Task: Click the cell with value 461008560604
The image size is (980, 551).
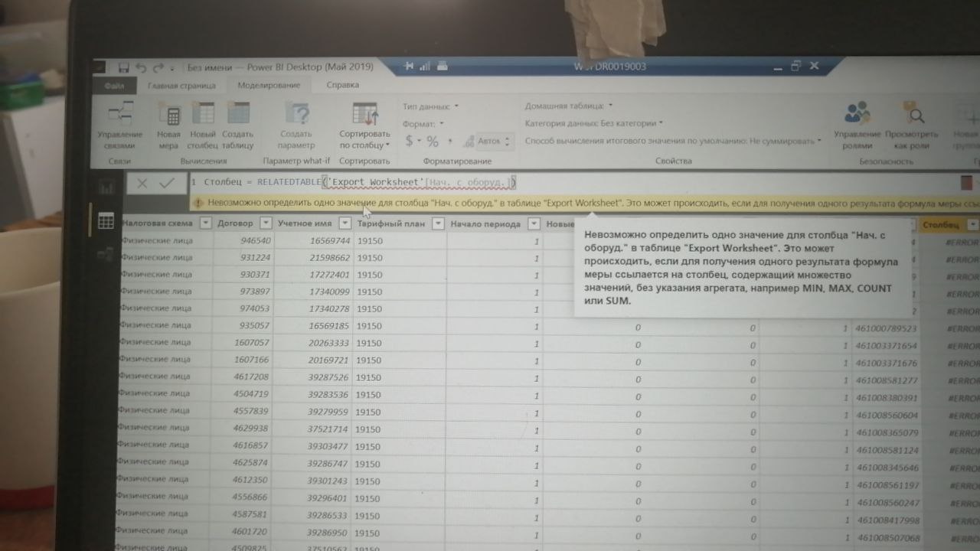Action: pos(887,416)
